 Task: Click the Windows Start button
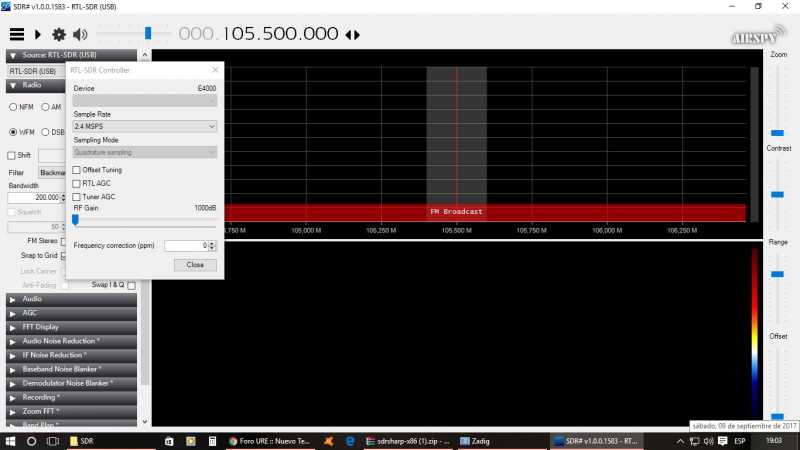click(x=9, y=440)
